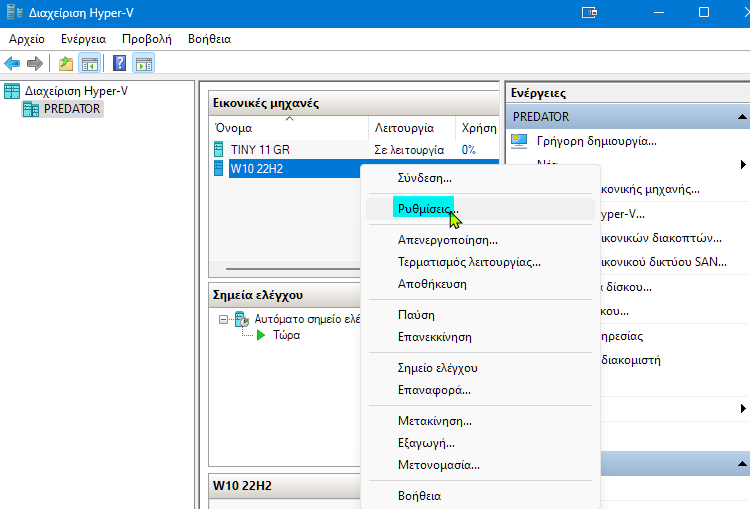Click the horizontal scrollbar in virtual machines list

pos(293,269)
